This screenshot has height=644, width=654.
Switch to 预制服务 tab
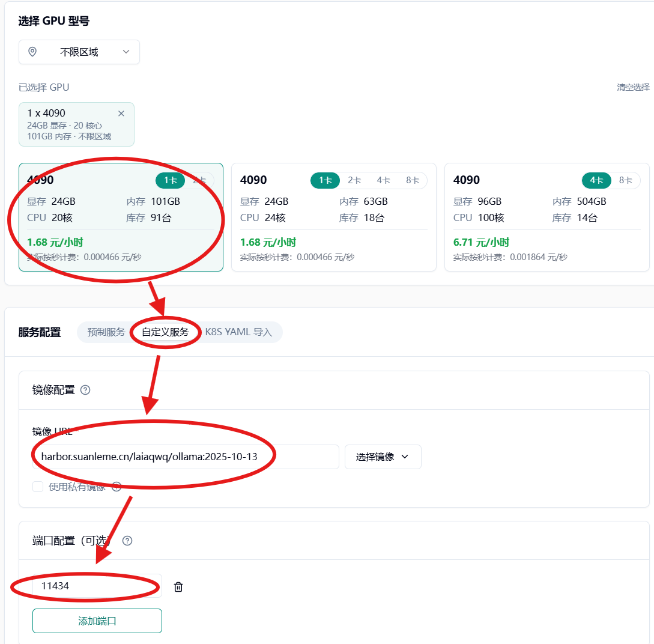point(106,332)
